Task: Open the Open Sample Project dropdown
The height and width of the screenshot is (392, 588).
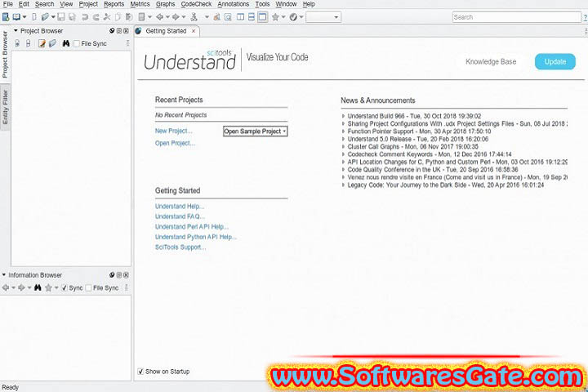Action: (x=255, y=131)
